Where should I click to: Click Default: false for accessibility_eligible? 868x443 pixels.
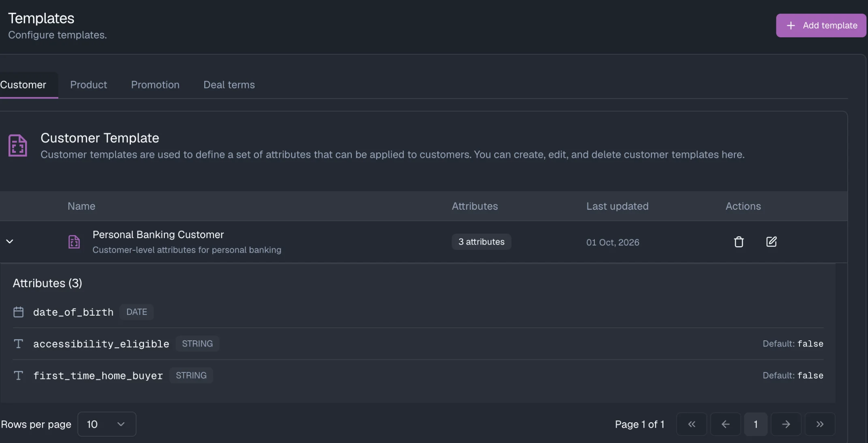click(x=793, y=344)
